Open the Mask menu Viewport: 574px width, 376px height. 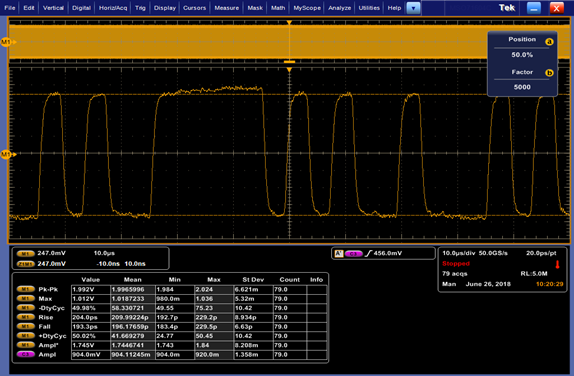[255, 8]
